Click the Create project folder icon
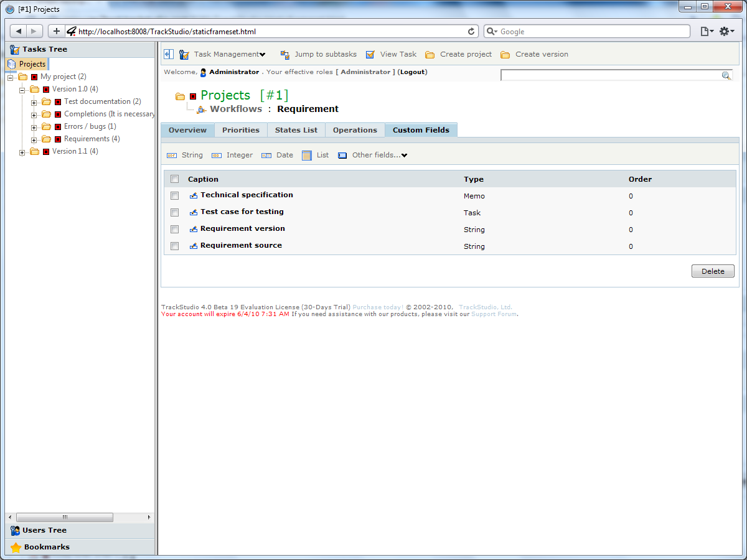 [430, 55]
